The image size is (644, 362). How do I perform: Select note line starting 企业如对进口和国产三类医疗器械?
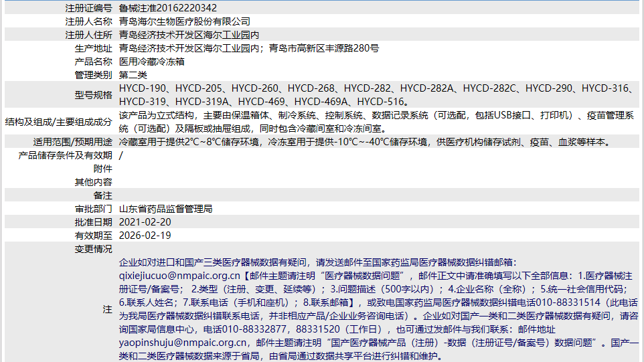pos(318,262)
